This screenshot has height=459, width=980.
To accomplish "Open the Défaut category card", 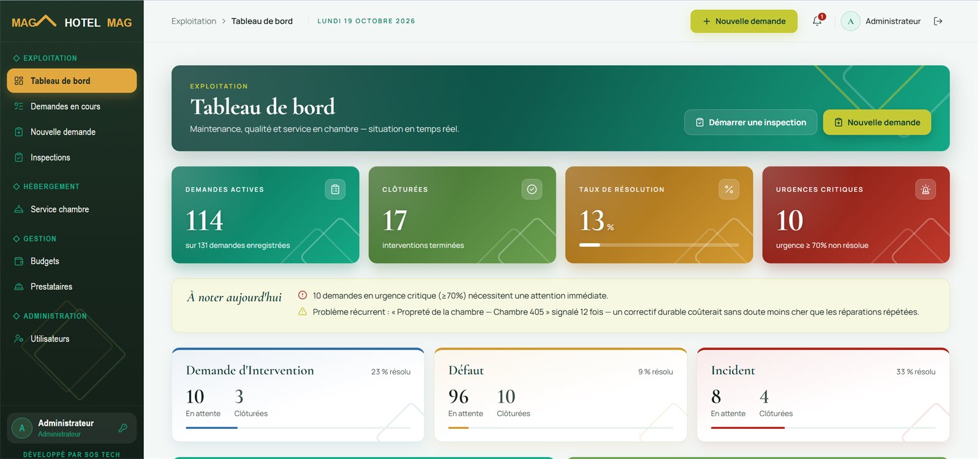I will [560, 395].
